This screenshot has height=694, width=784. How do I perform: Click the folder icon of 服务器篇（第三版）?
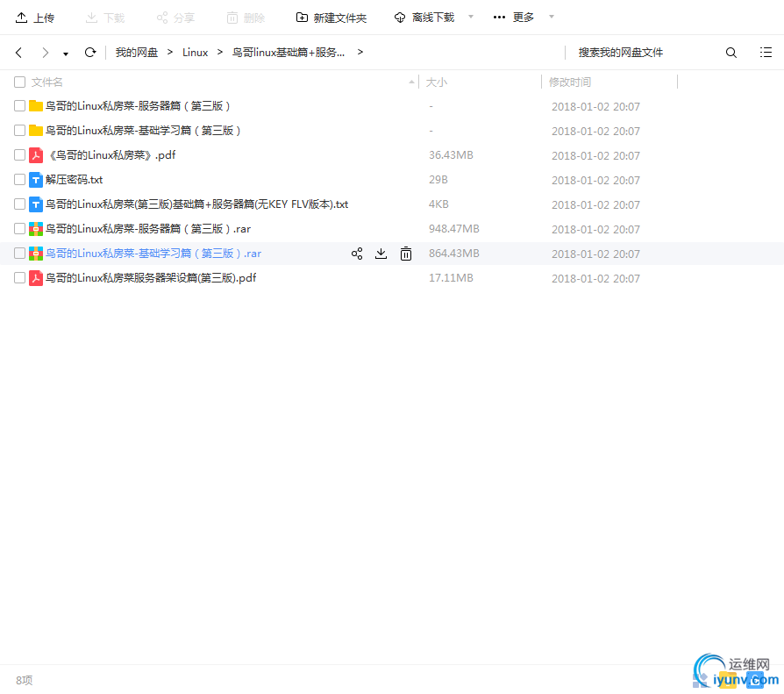(35, 105)
